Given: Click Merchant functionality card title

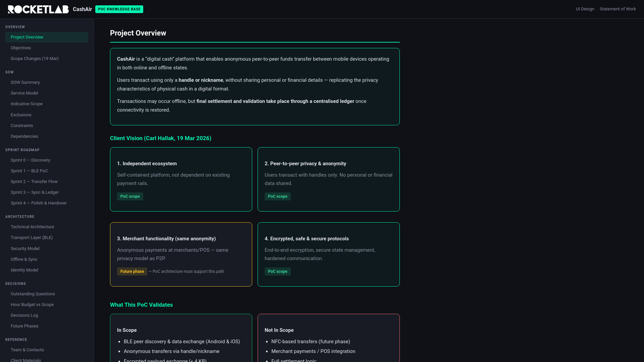Looking at the screenshot, I should tap(166, 239).
